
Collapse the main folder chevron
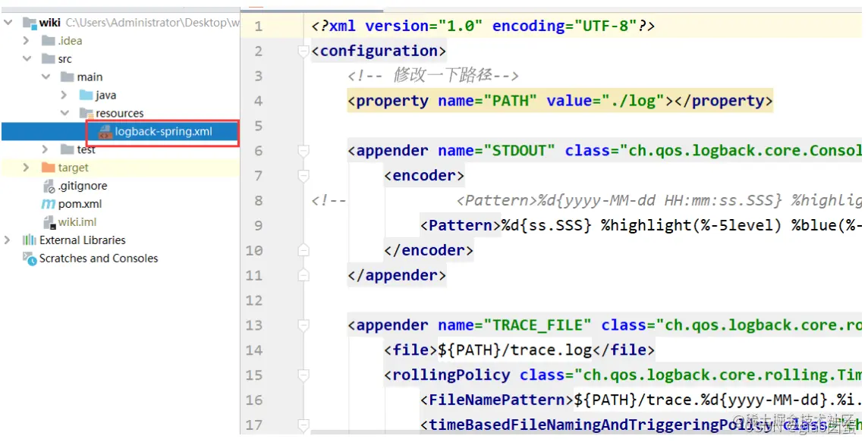pyautogui.click(x=46, y=77)
